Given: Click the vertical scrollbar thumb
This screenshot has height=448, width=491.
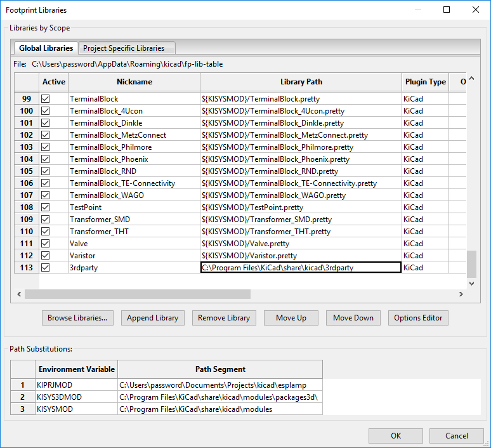Looking at the screenshot, I should 471,264.
